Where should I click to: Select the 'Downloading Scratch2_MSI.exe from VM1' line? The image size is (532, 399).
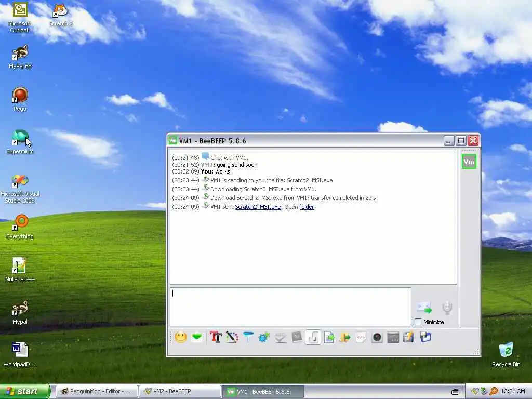(244, 189)
